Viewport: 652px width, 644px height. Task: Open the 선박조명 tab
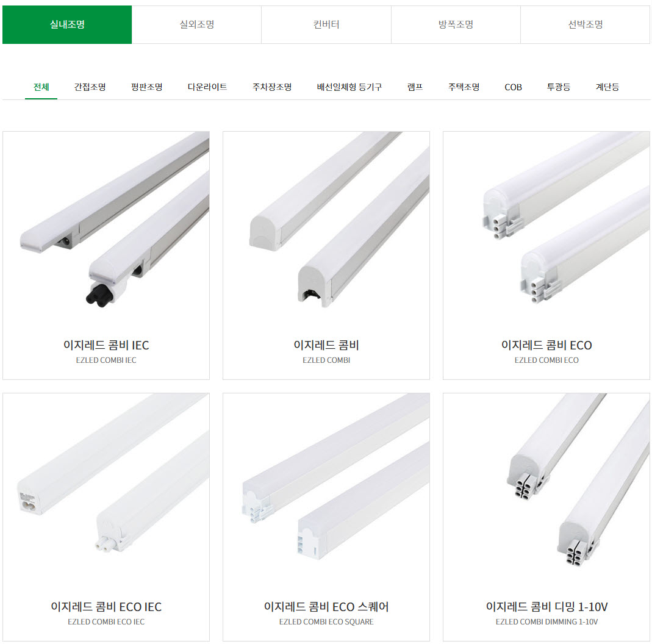585,24
